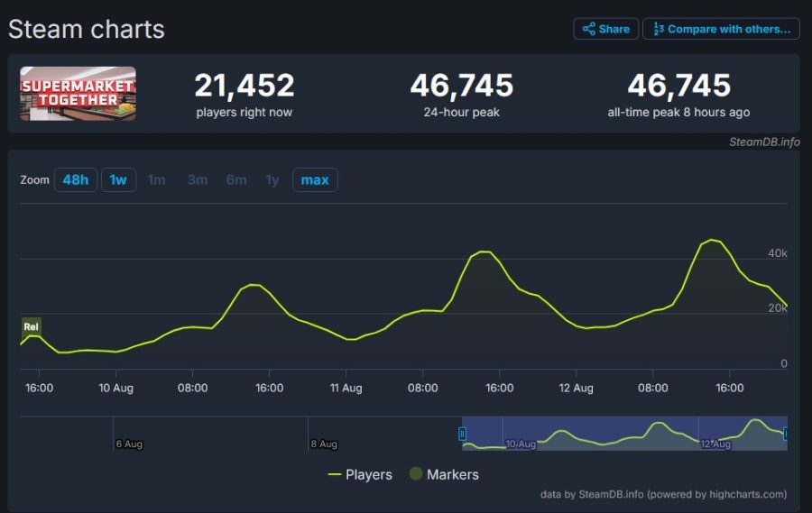
Task: Select the 1w zoom range
Action: click(118, 180)
